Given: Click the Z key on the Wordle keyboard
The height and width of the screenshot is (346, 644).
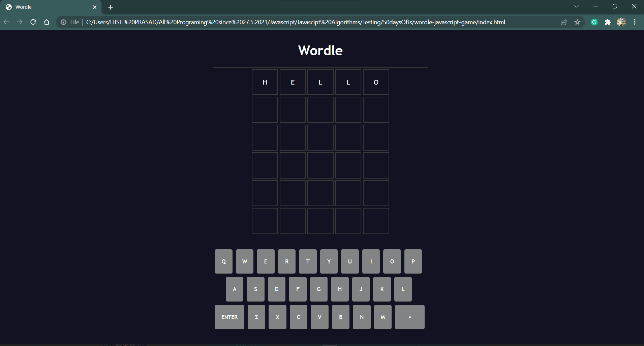Looking at the screenshot, I should (256, 317).
